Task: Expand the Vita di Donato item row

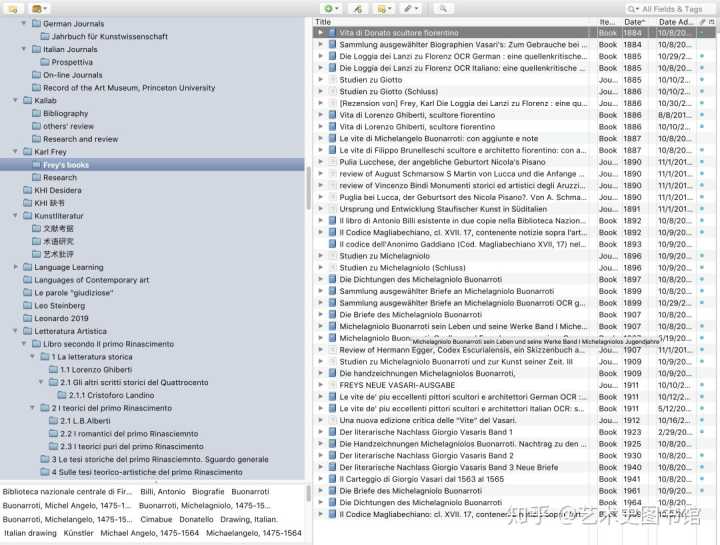Action: [321, 33]
